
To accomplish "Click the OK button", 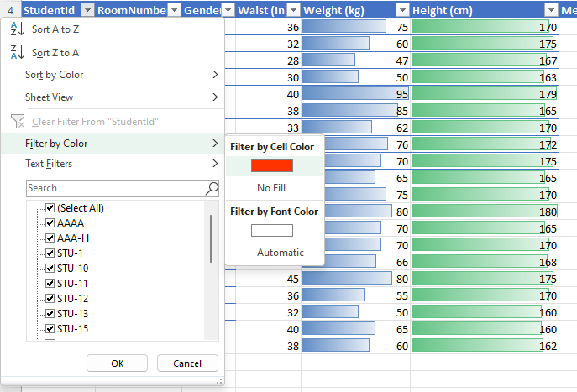I will tap(117, 363).
